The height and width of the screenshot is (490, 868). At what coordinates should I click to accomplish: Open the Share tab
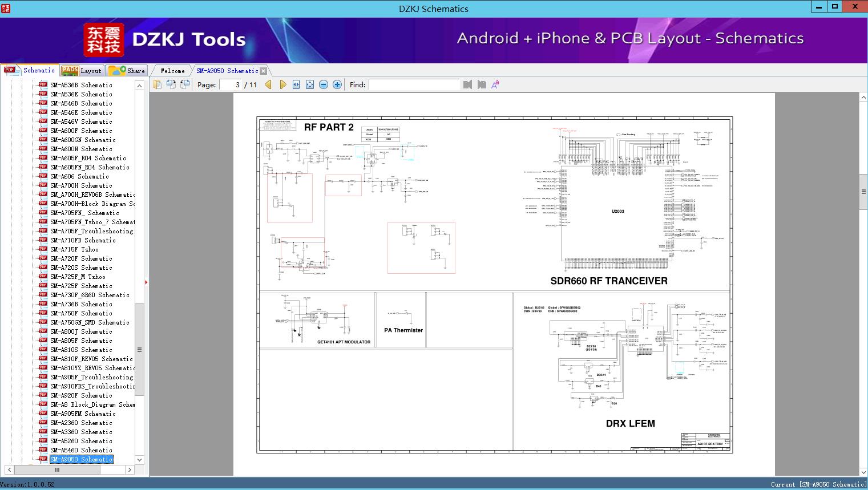pyautogui.click(x=127, y=71)
